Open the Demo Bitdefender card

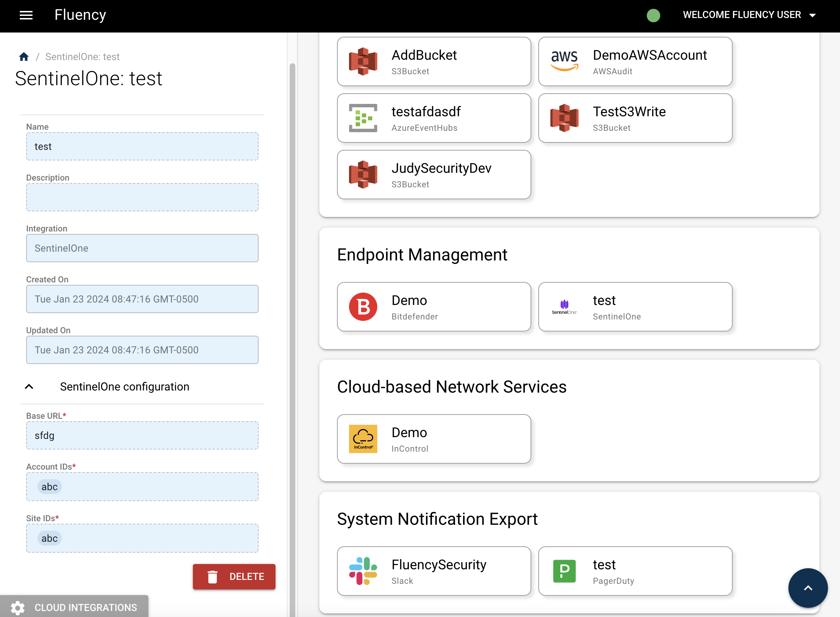click(x=434, y=307)
